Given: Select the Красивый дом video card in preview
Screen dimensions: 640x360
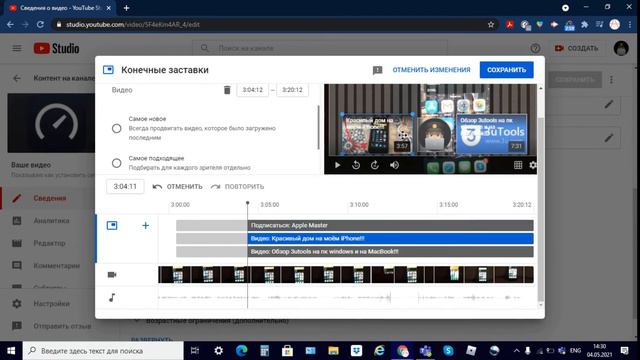Looking at the screenshot, I should pos(378,135).
